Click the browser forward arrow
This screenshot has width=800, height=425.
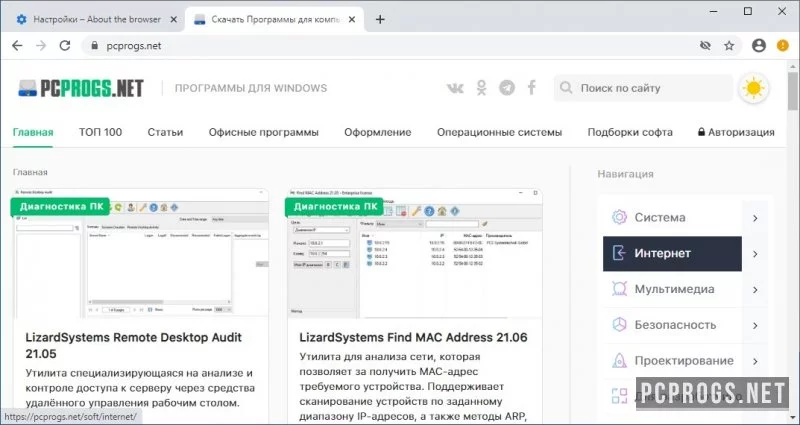[x=41, y=46]
